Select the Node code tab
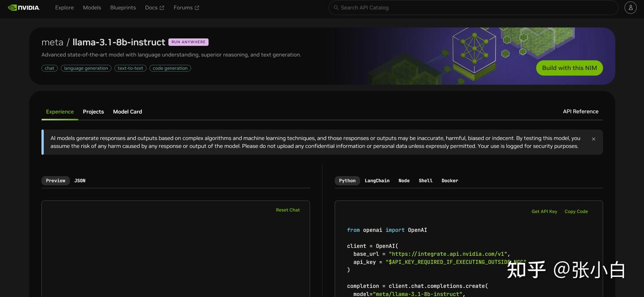 click(x=404, y=181)
